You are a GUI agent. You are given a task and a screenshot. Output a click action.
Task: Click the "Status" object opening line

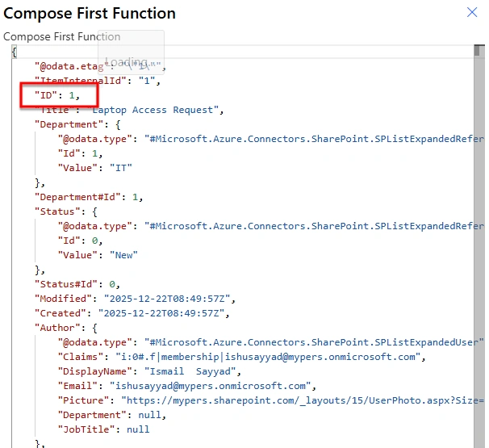(66, 211)
